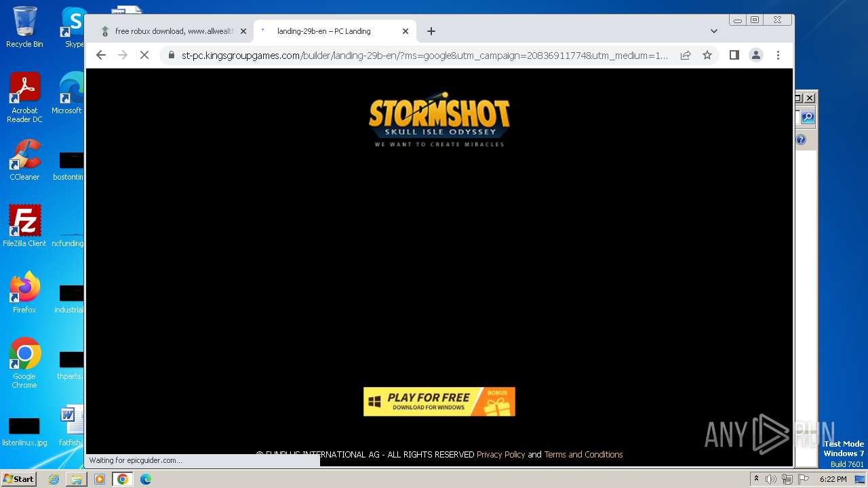Open Google Chrome desktop shortcut
The image size is (868, 488).
(24, 363)
